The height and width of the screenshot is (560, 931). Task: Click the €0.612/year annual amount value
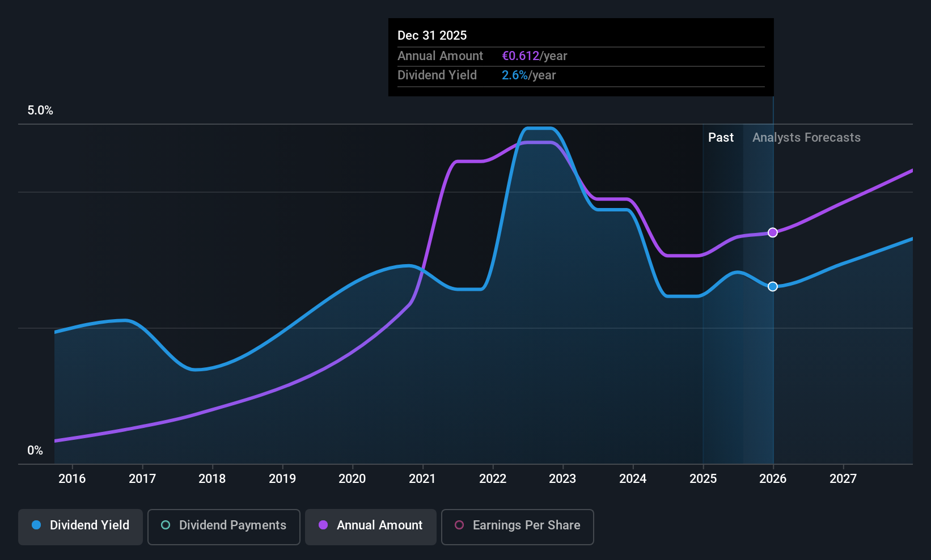click(534, 56)
